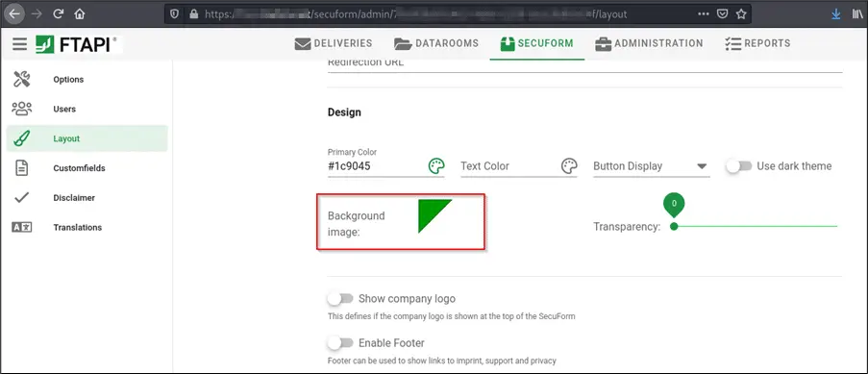
Task: Click the Background image label
Action: coord(356,224)
